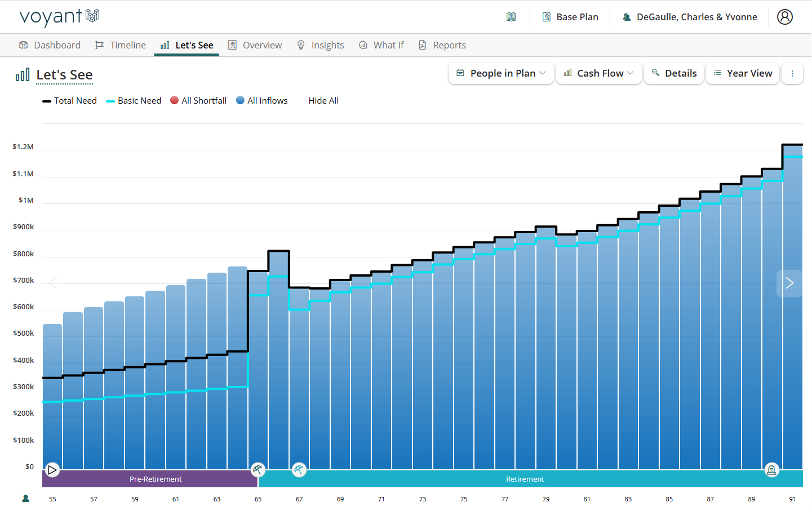Click the mortality marker icon near age 90
The width and height of the screenshot is (812, 507).
[771, 469]
